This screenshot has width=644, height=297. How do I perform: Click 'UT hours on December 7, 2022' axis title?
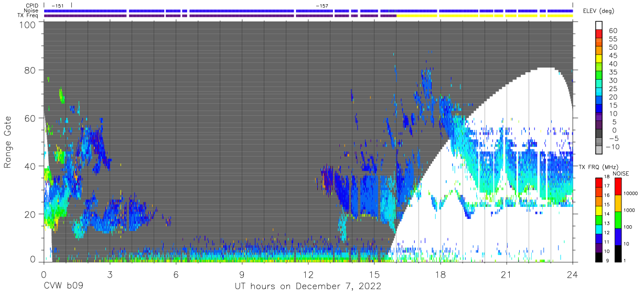308,287
